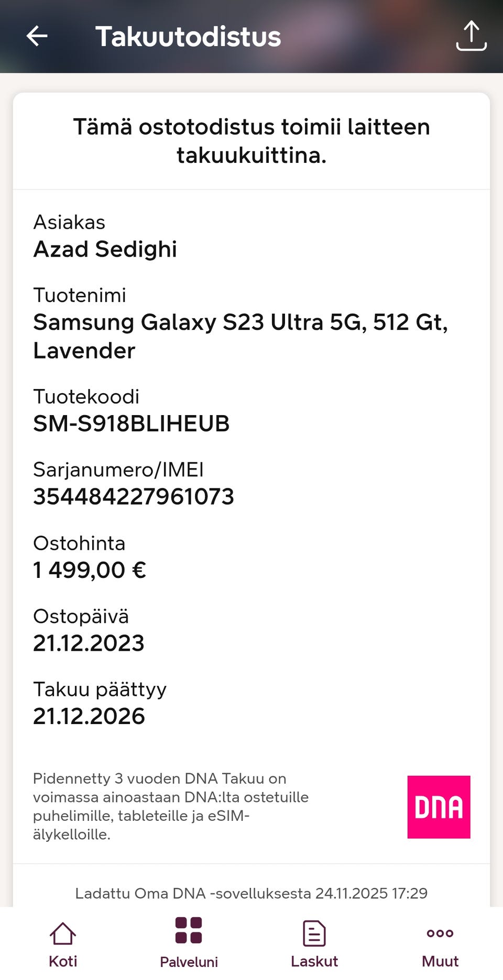
Task: Tap the Takuutodistus page title
Action: pos(188,37)
